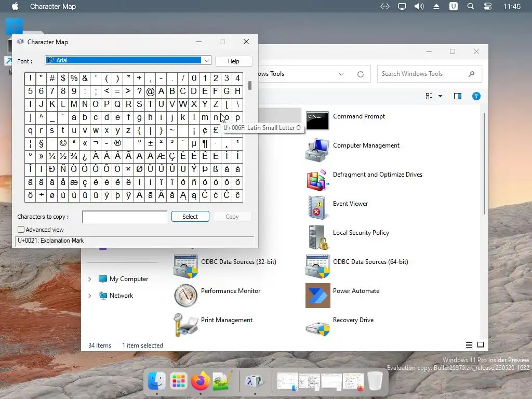Click the display icon in menu bar
532x399 pixels.
tap(402, 6)
